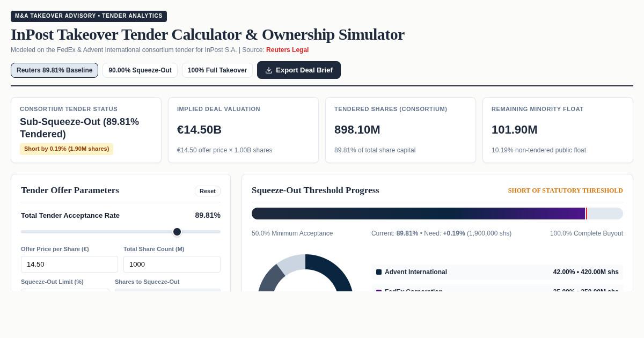Click the Squeeze-Out Threshold Progress heading
The height and width of the screenshot is (338, 644).
pyautogui.click(x=316, y=190)
